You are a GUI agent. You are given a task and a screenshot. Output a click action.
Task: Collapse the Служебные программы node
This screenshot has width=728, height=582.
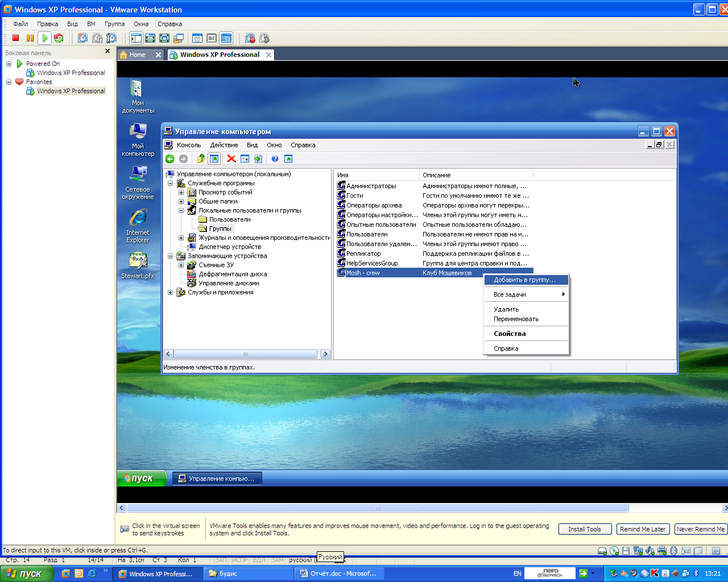(x=170, y=183)
